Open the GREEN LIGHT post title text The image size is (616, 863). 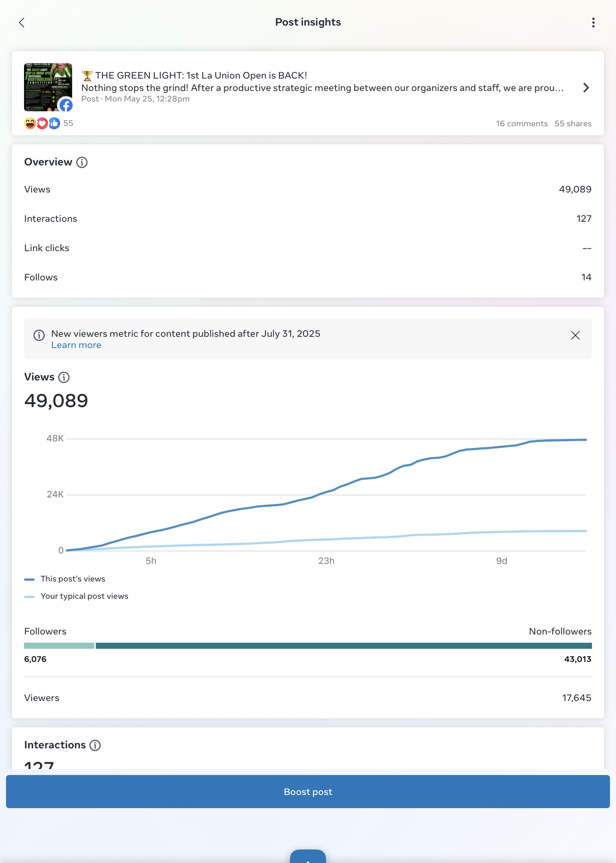point(194,76)
